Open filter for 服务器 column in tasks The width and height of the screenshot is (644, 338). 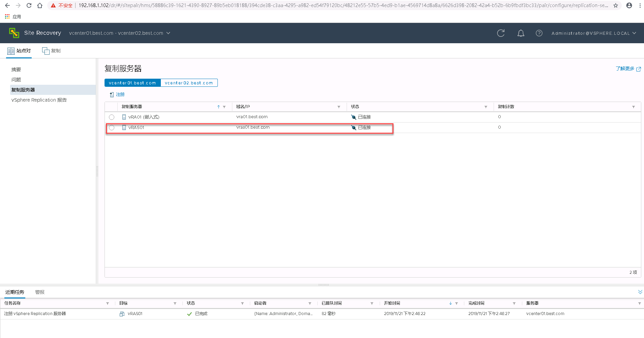[x=640, y=303]
